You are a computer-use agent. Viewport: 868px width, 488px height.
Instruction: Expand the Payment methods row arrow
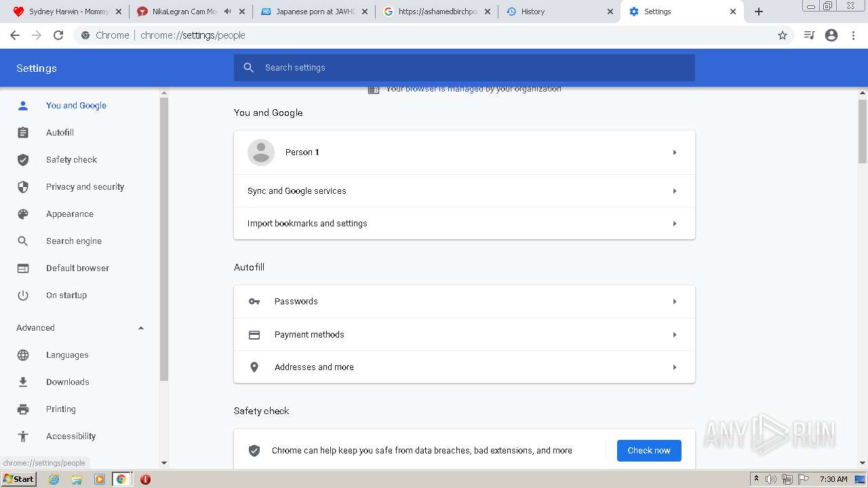pyautogui.click(x=675, y=335)
